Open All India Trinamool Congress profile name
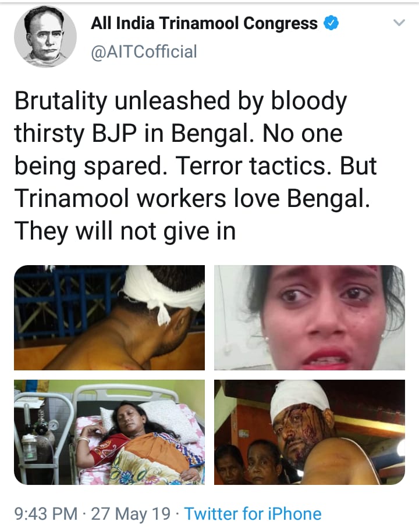The width and height of the screenshot is (419, 532). pos(204,23)
